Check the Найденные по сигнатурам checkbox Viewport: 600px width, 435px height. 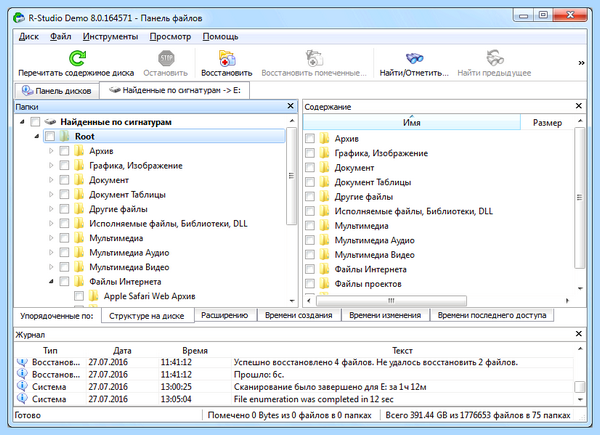[35, 122]
